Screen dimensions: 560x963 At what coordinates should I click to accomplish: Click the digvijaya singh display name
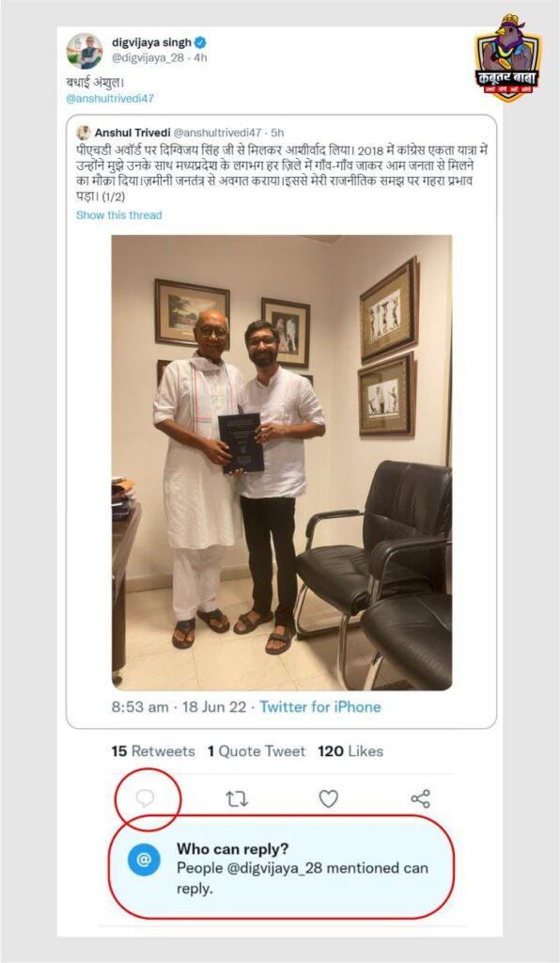(x=151, y=43)
